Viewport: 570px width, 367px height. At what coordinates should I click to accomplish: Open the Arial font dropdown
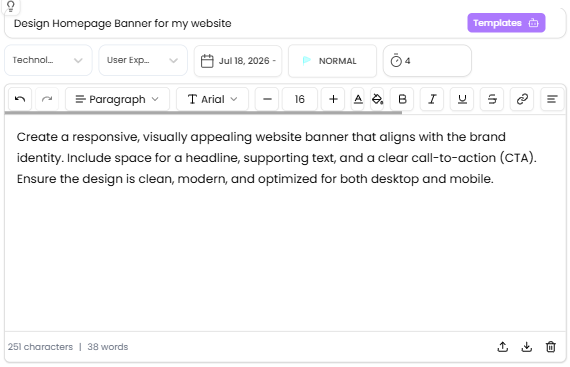212,99
